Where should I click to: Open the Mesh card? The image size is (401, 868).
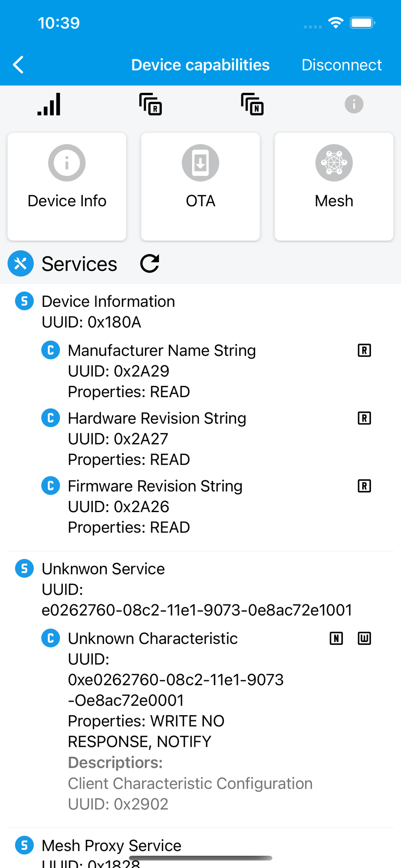pyautogui.click(x=334, y=187)
